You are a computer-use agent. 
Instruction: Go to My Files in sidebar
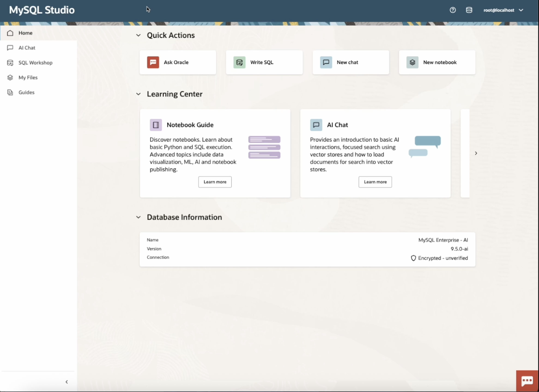point(28,77)
